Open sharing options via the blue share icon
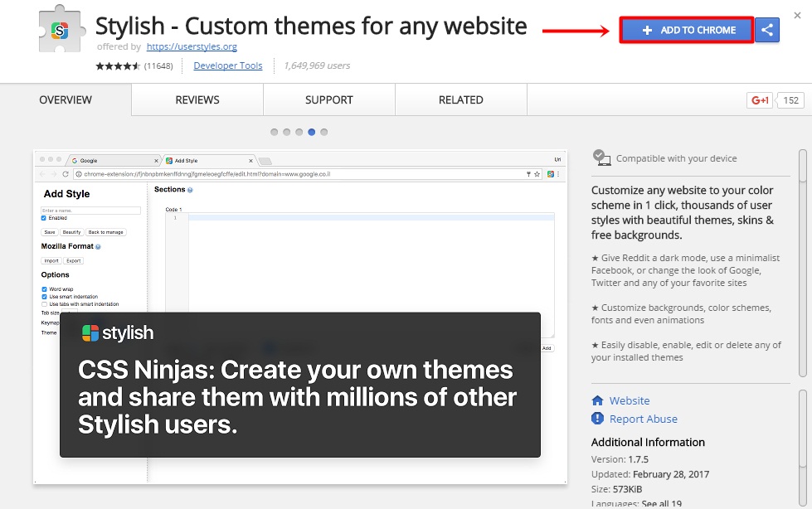The height and width of the screenshot is (509, 812). (766, 29)
